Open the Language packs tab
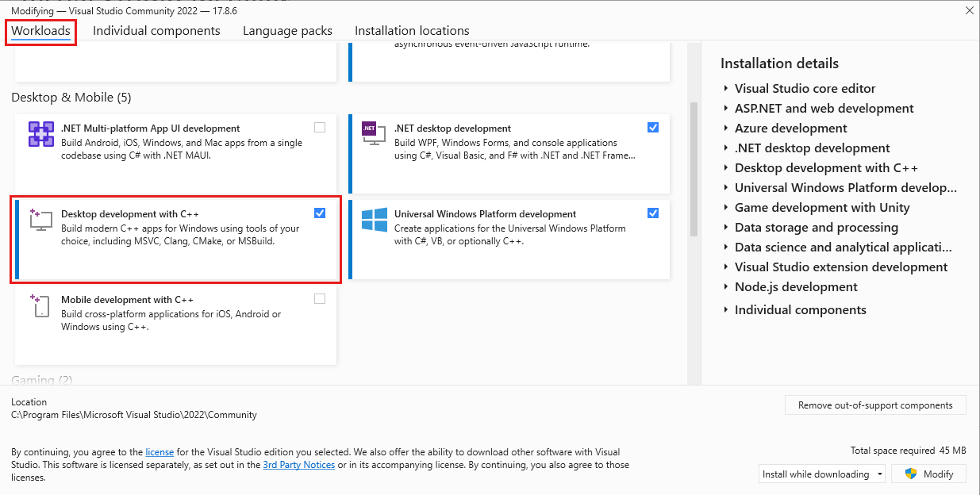This screenshot has height=495, width=980. [x=287, y=31]
